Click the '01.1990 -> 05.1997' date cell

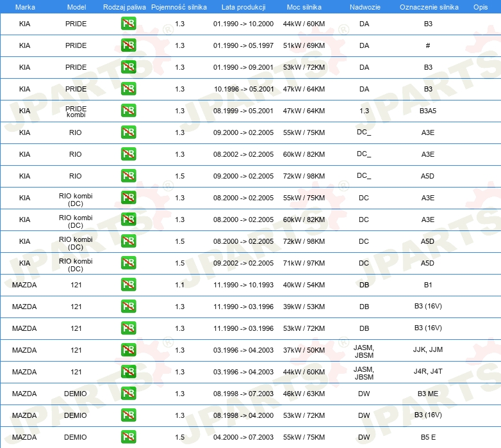click(243, 45)
